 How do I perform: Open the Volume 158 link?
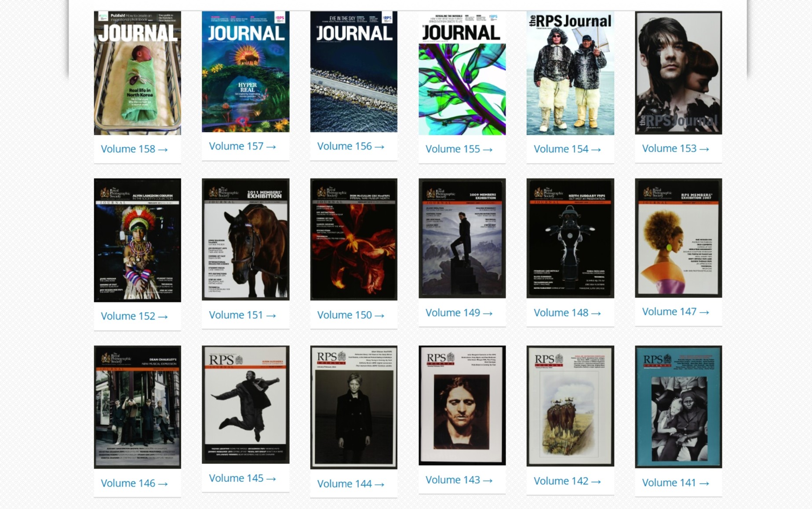pyautogui.click(x=134, y=149)
